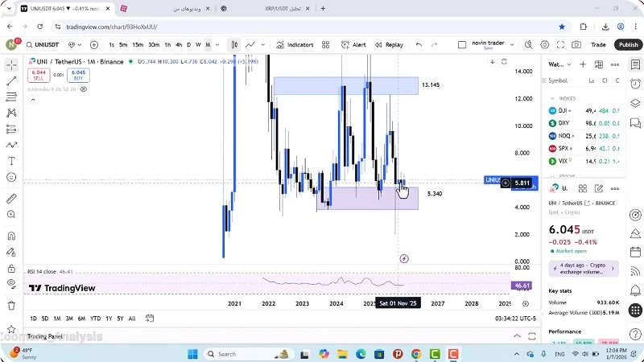The width and height of the screenshot is (644, 362).
Task: Take a chart snapshot with camera icon
Action: pyautogui.click(x=576, y=45)
